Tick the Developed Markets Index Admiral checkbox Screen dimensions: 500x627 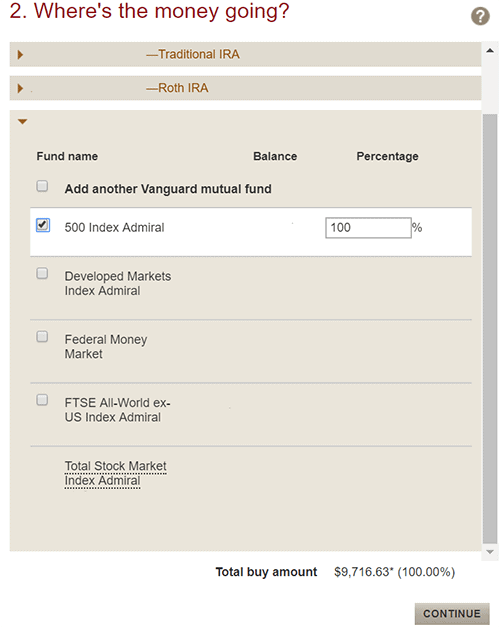coord(42,274)
